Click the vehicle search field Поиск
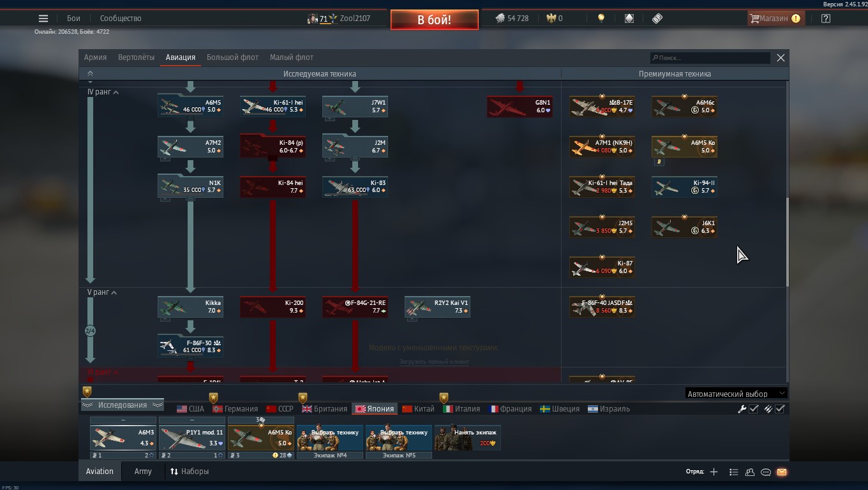868x490 pixels. coord(710,58)
